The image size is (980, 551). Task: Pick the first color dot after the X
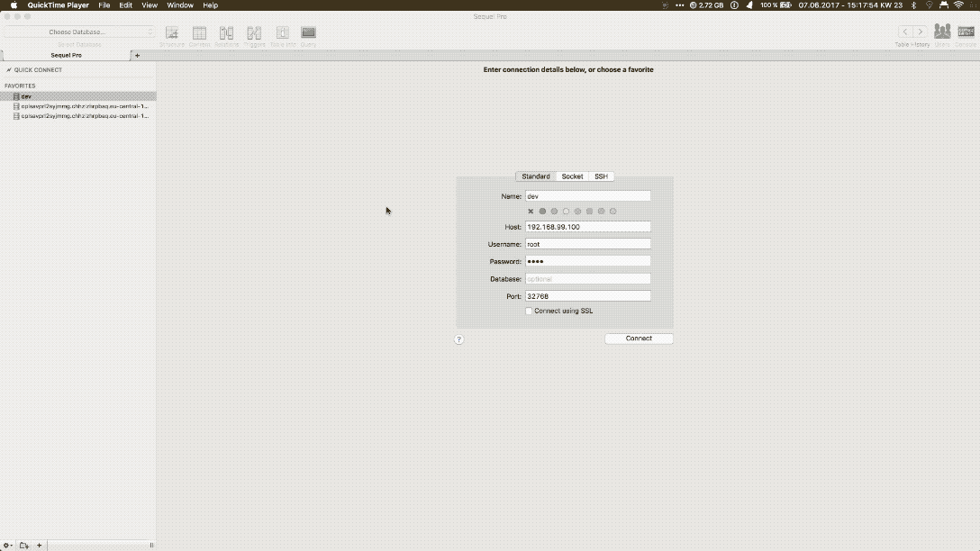coord(542,212)
